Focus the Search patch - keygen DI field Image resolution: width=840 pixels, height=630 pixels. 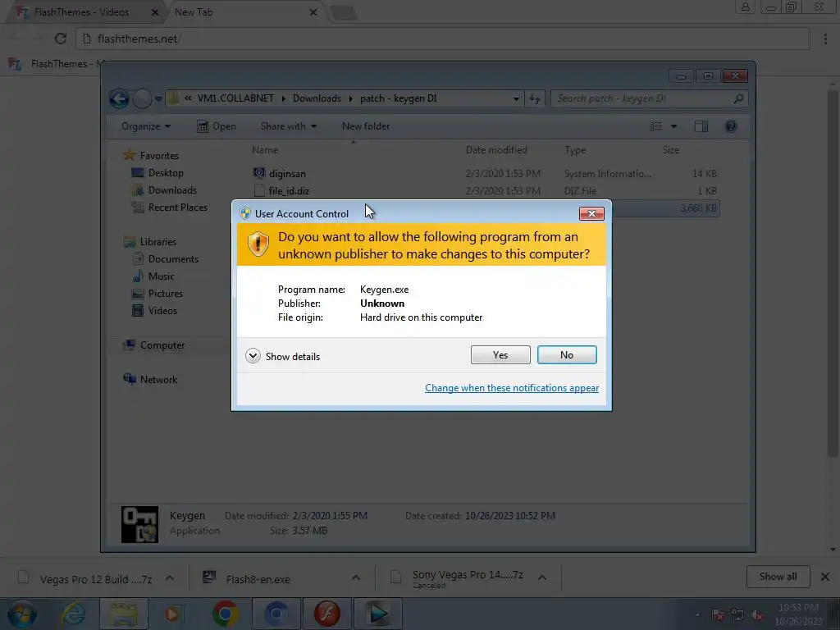coord(649,98)
